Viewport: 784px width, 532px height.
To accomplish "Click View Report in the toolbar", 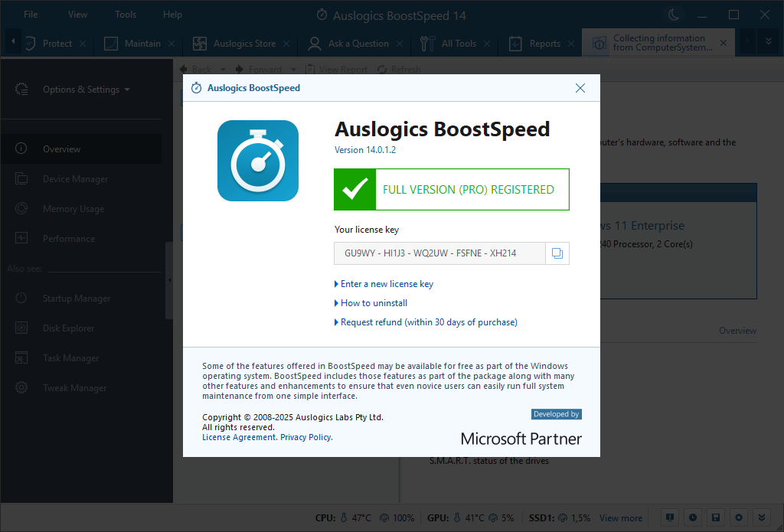I will click(x=337, y=70).
